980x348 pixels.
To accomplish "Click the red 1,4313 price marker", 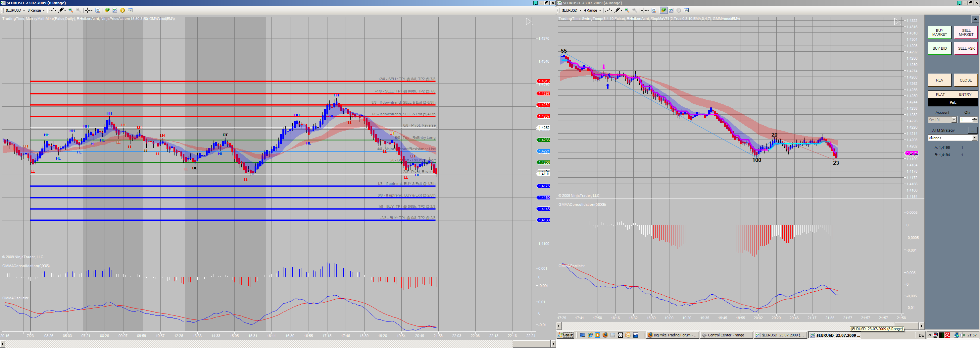I will [x=543, y=81].
